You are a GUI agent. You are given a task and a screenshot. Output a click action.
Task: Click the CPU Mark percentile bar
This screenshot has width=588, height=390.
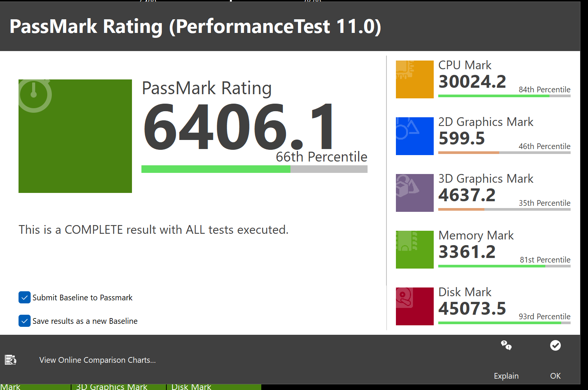(504, 96)
